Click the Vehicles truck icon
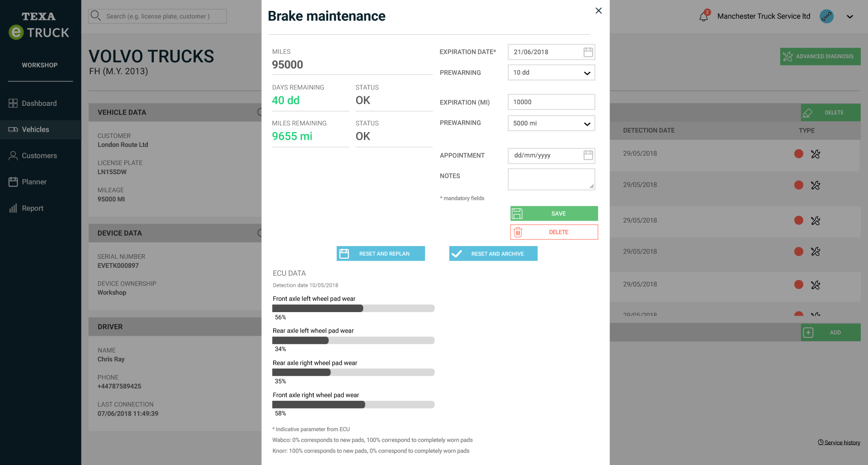 click(13, 129)
